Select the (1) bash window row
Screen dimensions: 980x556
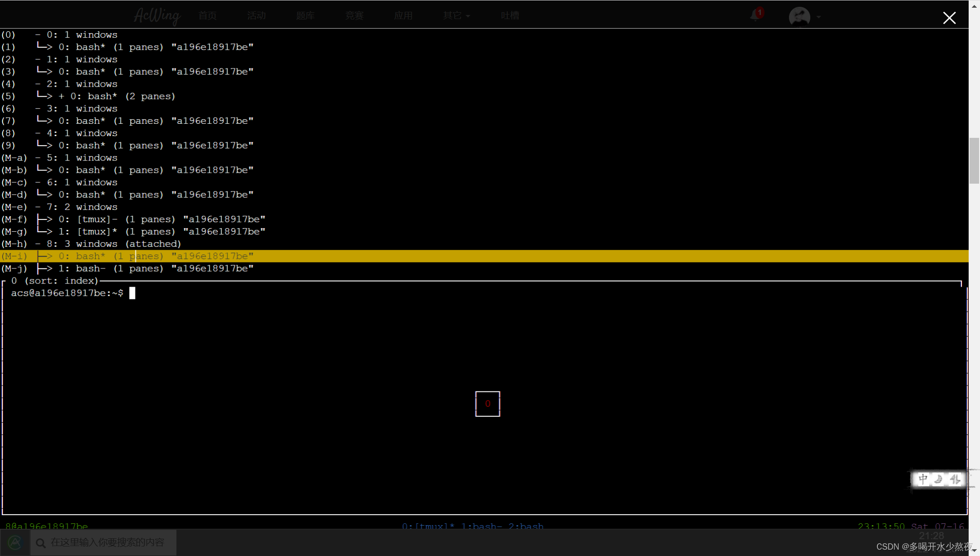pos(484,47)
